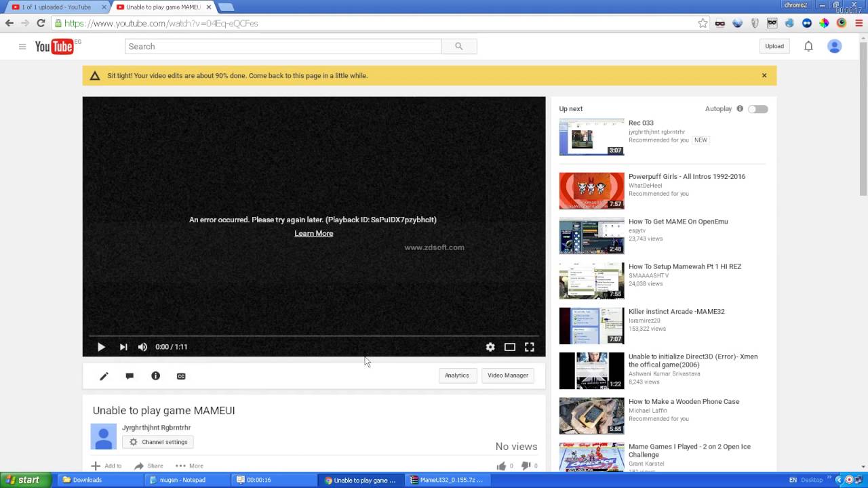Image resolution: width=868 pixels, height=488 pixels.
Task: Share the video
Action: point(149,466)
